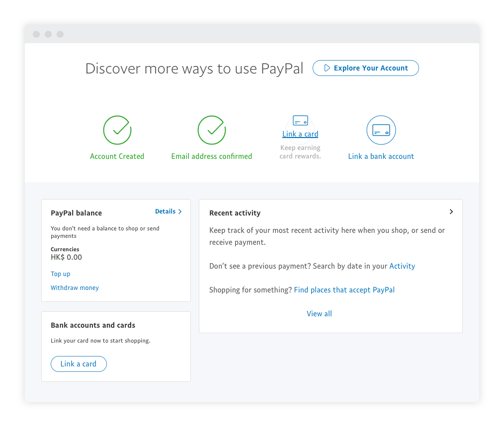Click the Account Created label

coord(117,156)
